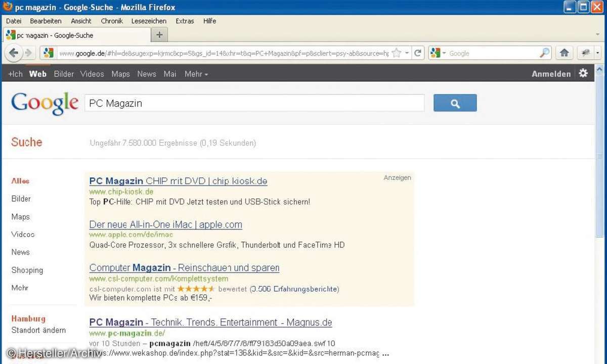This screenshot has height=364, width=607.
Task: Click the www.pc-magazin.de/ green URL
Action: [x=127, y=333]
